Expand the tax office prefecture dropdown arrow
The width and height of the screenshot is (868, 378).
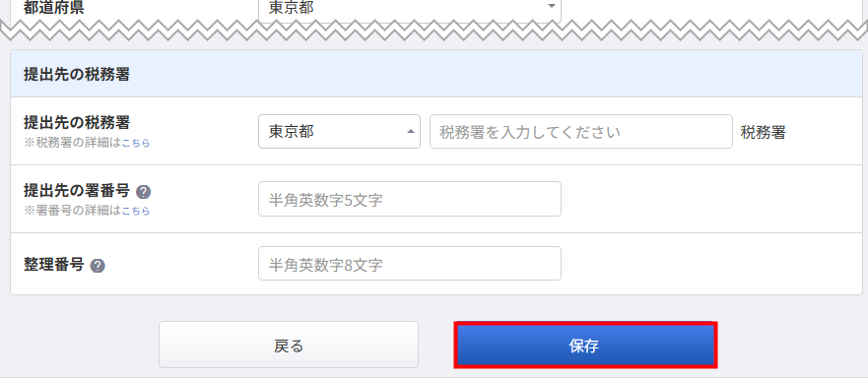click(x=410, y=132)
